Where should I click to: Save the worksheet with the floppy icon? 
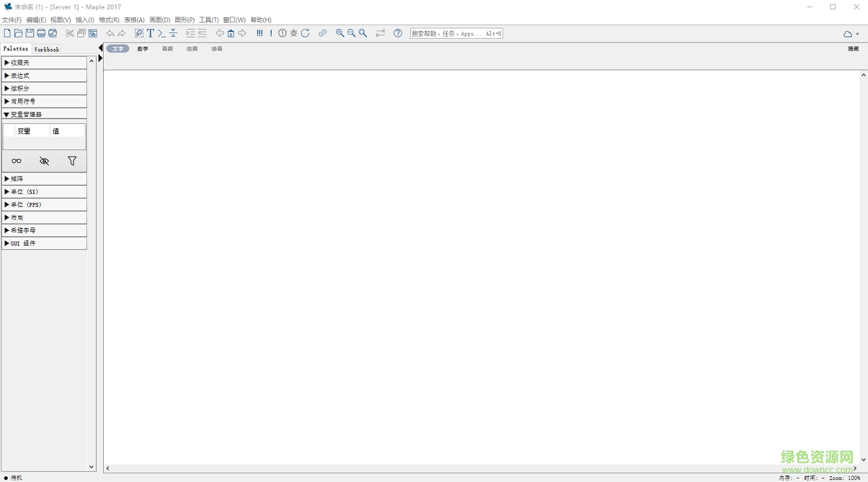(x=30, y=34)
